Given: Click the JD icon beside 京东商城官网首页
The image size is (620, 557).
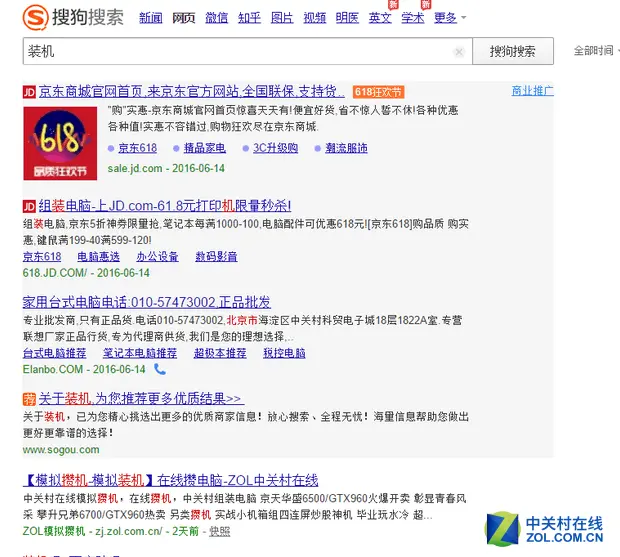Looking at the screenshot, I should [x=29, y=92].
